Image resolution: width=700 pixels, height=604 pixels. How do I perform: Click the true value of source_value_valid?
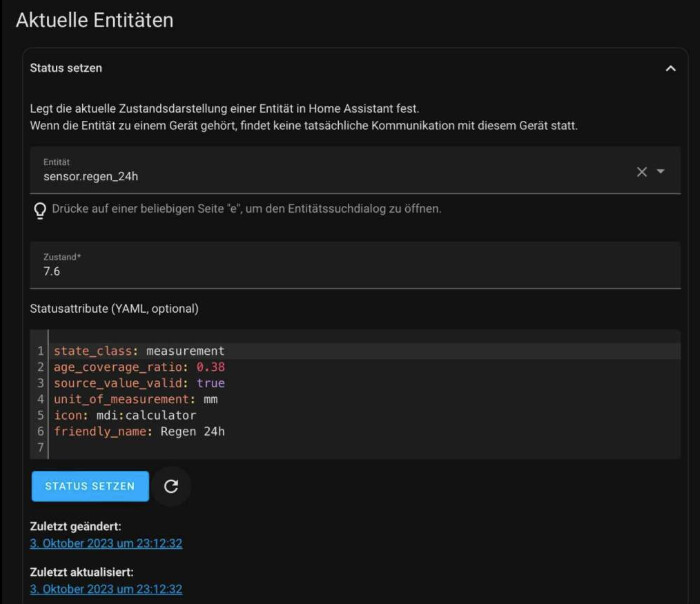click(210, 383)
